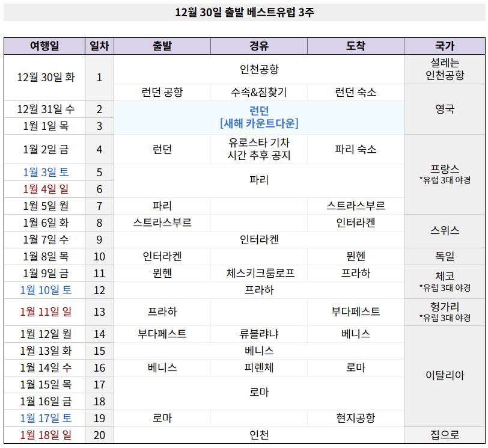The height and width of the screenshot is (448, 488).
Task: Click the date cell '12월 30일 화'
Action: coord(44,78)
